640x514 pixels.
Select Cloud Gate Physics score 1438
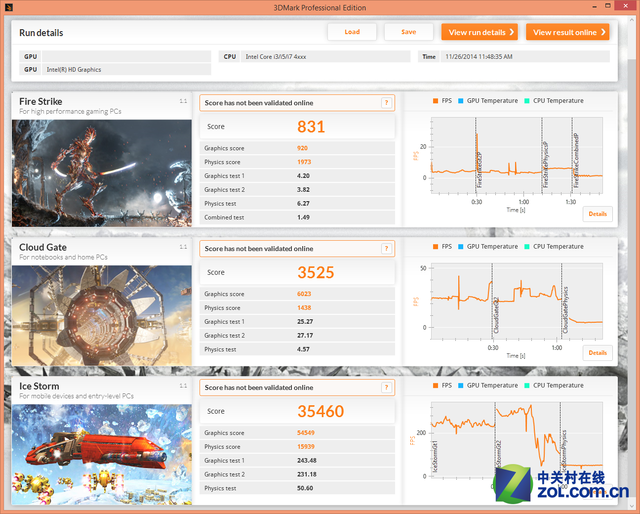[304, 308]
